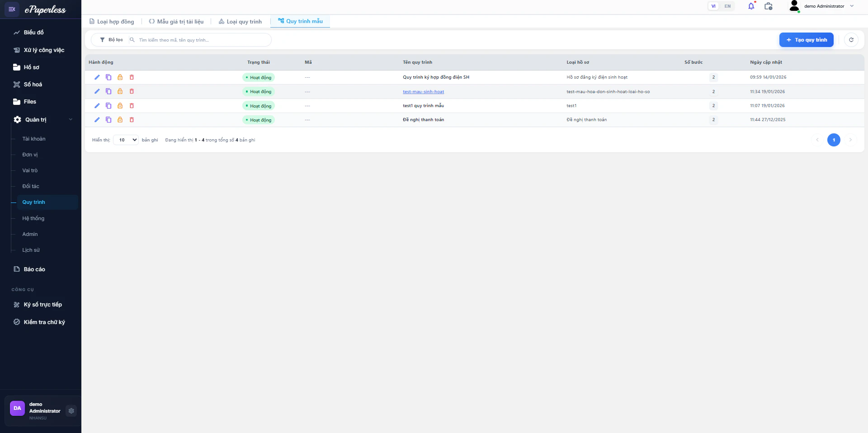868x433 pixels.
Task: Edit the test1 quy trình mẫu row
Action: (x=97, y=106)
